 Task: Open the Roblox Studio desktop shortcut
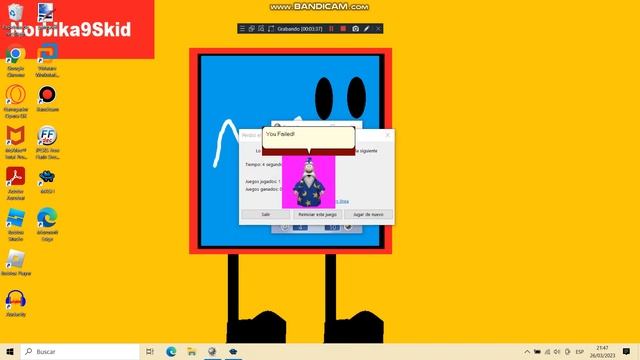pos(16,224)
